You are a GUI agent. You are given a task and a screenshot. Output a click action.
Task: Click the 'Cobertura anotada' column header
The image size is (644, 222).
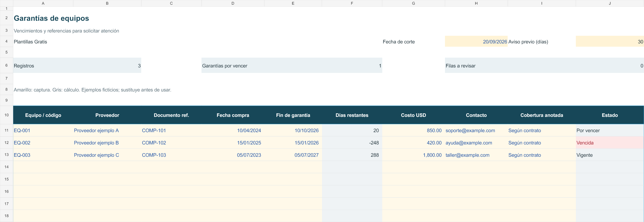542,115
